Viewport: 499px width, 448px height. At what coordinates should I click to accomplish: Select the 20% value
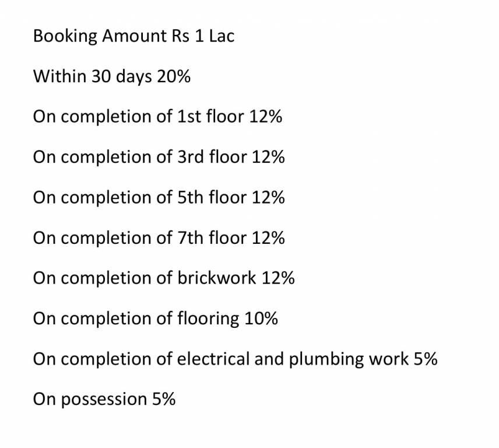(x=173, y=76)
